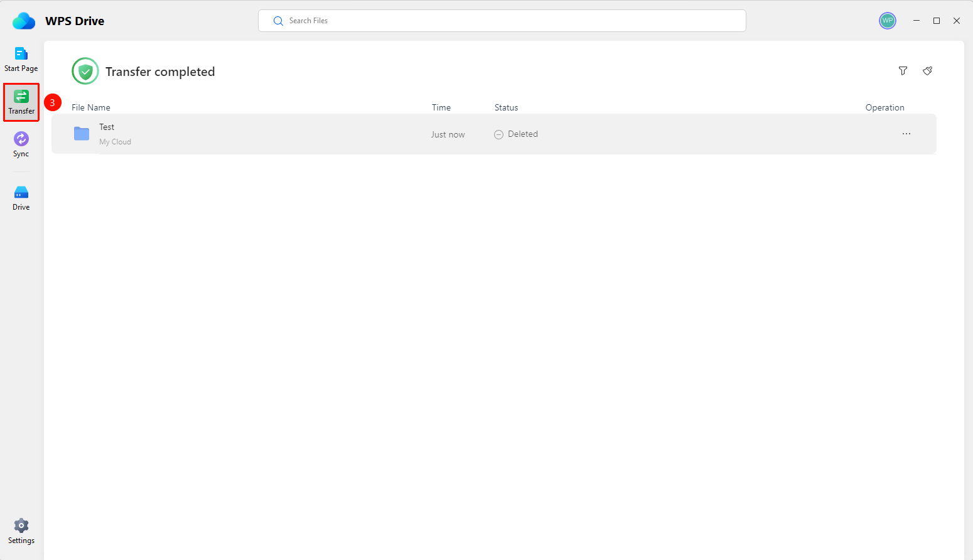Click the green shield transfer completed icon

click(x=85, y=71)
